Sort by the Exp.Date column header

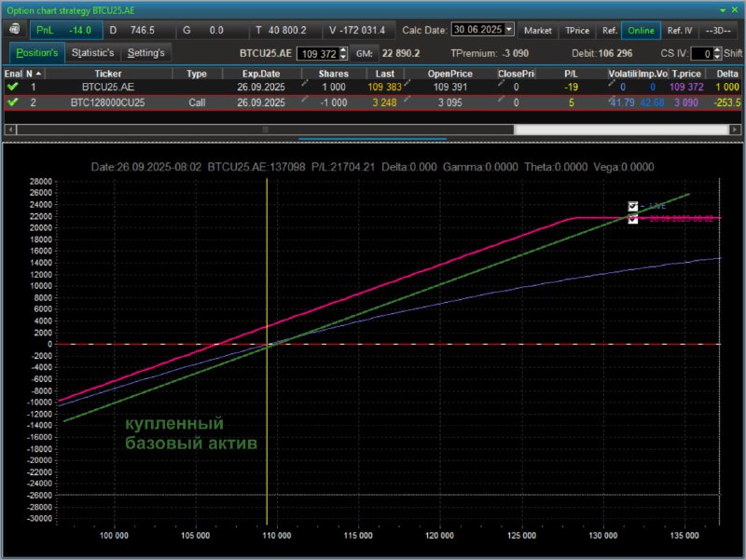coord(261,74)
